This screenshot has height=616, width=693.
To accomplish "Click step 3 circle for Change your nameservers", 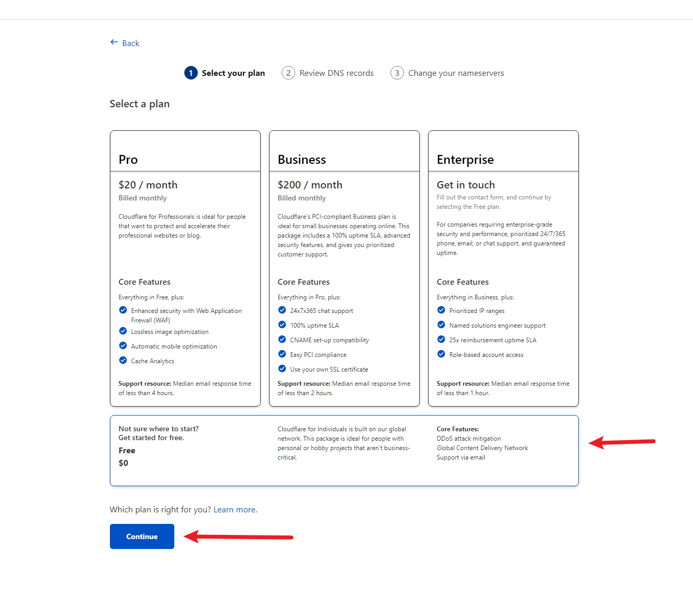I will [397, 73].
